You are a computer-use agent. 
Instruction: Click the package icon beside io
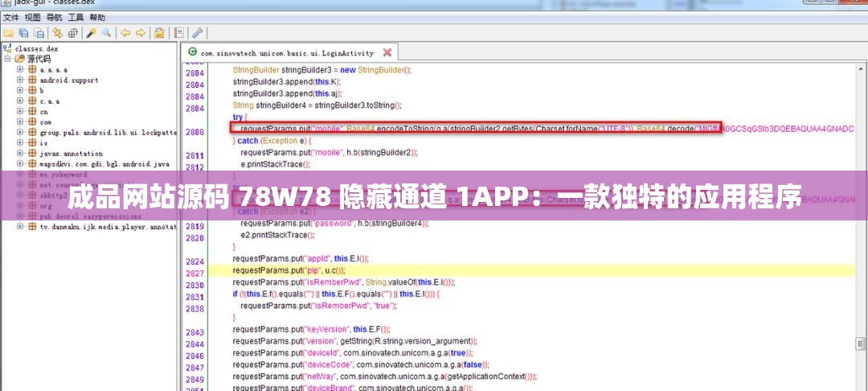click(32, 143)
